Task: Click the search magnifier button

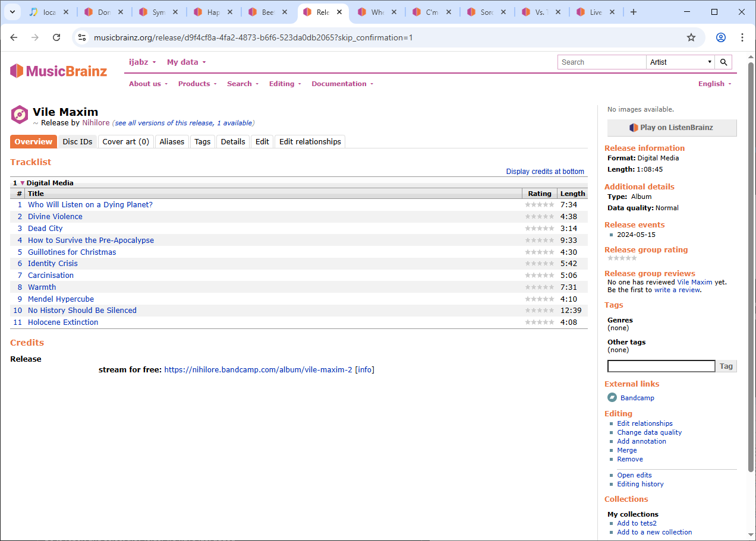Action: pyautogui.click(x=723, y=62)
